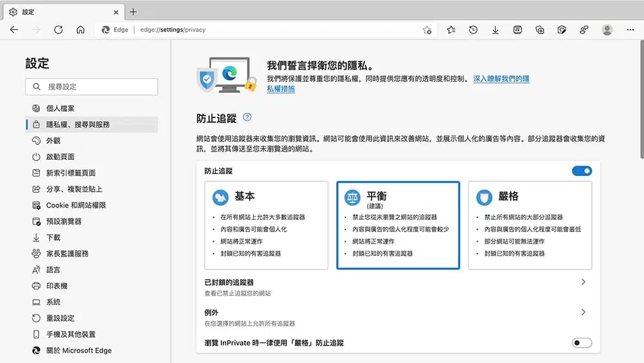The width and height of the screenshot is (644, 363).
Task: Open 隱私權、搜尋與服務 settings section
Action: tap(91, 124)
